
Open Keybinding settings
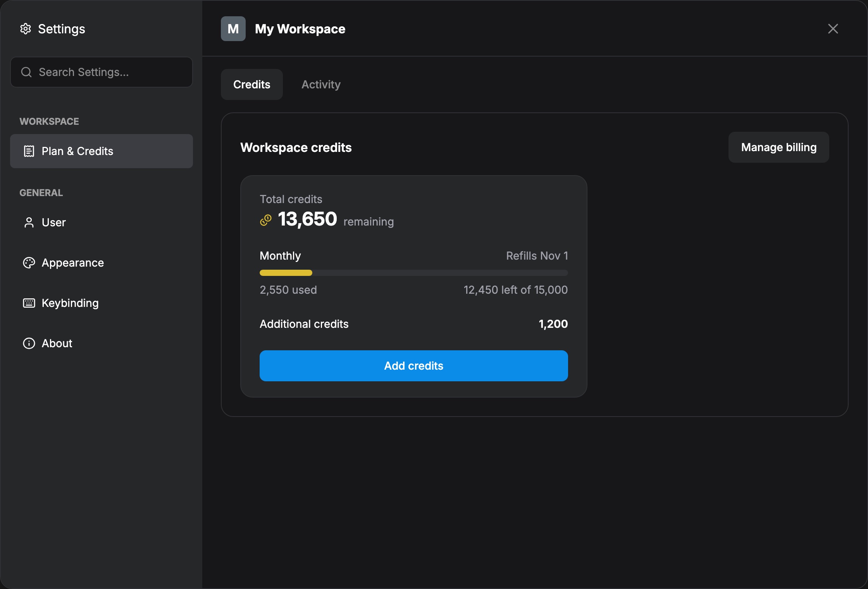(102, 303)
